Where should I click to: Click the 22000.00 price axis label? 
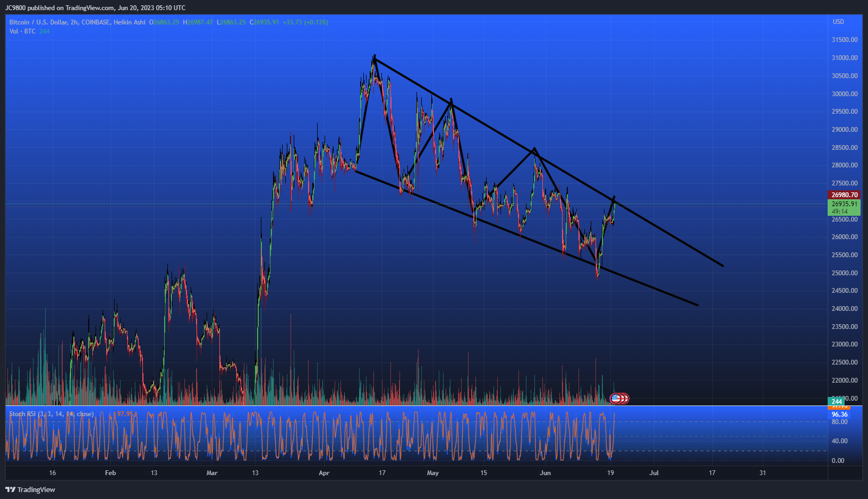tap(845, 380)
